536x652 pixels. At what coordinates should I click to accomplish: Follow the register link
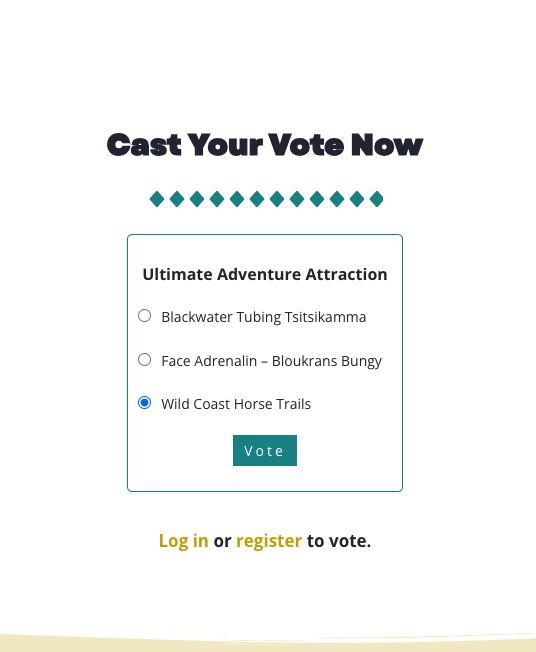click(269, 541)
